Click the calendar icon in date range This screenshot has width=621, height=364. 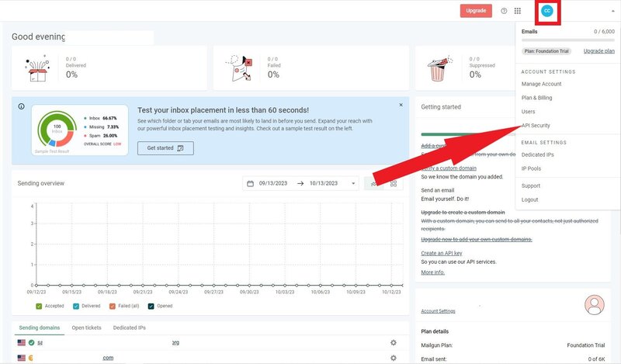click(250, 183)
